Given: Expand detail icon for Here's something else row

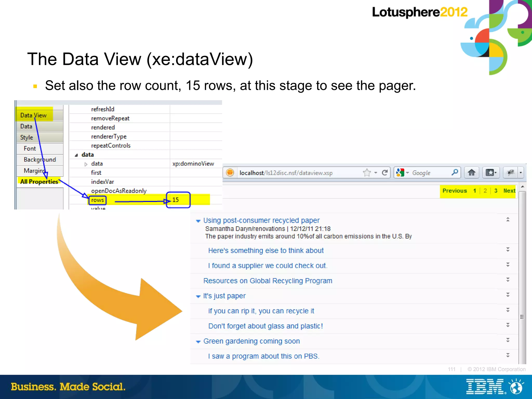Looking at the screenshot, I should [508, 250].
